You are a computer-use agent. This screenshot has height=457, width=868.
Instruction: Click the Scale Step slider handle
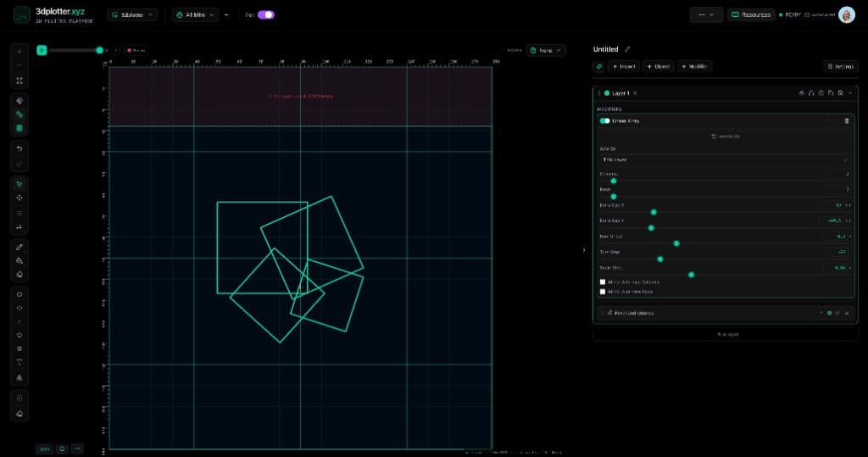pos(692,275)
